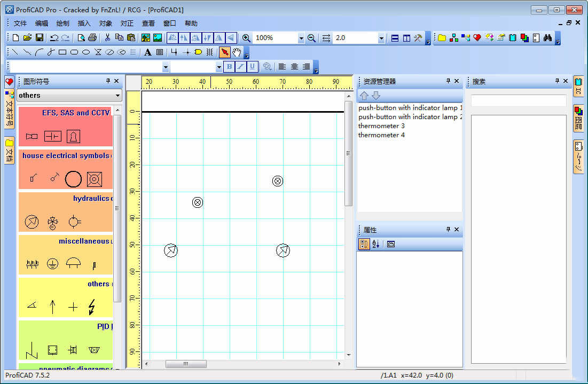Screen dimensions: 588x384
Task: Cut selection with the scissors icon
Action: coord(108,38)
